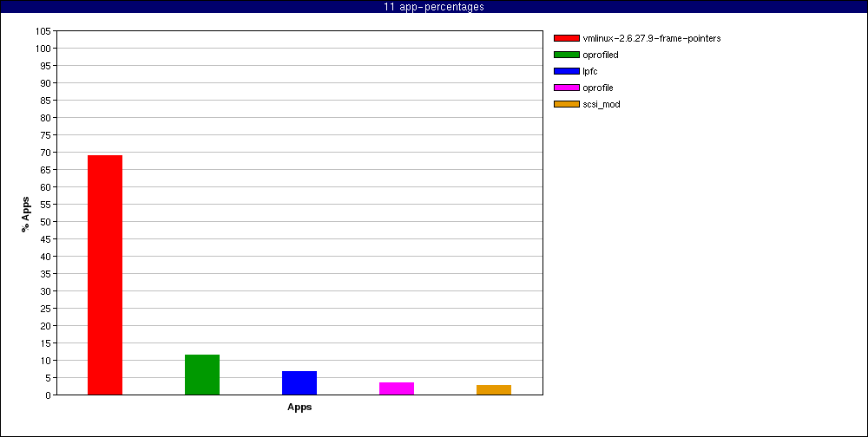Viewport: 868px width, 437px height.
Task: Pick the orange scsi_mod legend swatch
Action: click(566, 104)
